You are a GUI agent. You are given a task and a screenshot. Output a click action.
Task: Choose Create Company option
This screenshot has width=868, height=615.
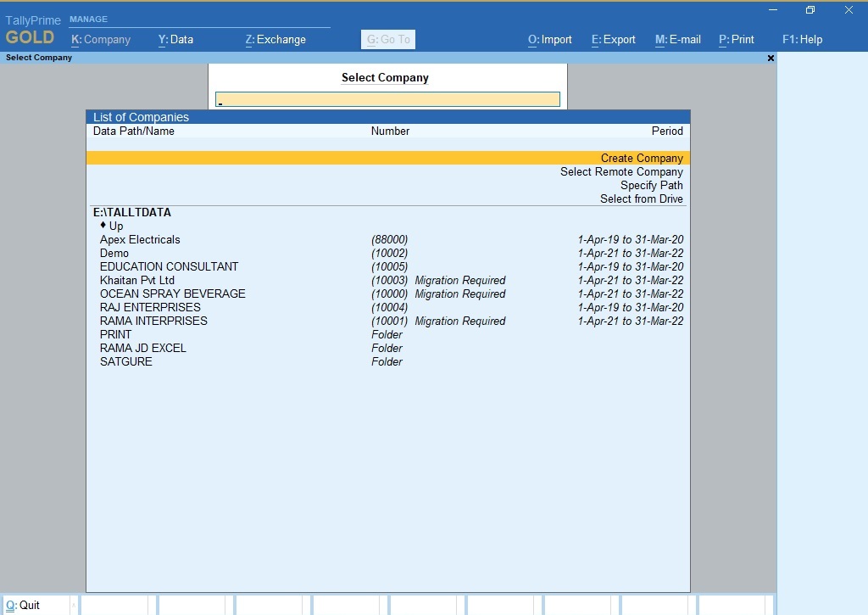(388, 158)
